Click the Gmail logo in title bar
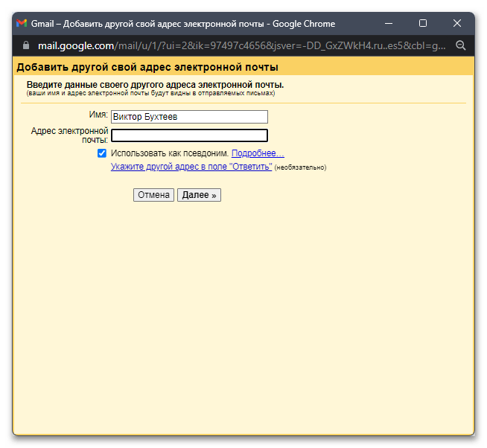487x448 pixels. click(22, 23)
